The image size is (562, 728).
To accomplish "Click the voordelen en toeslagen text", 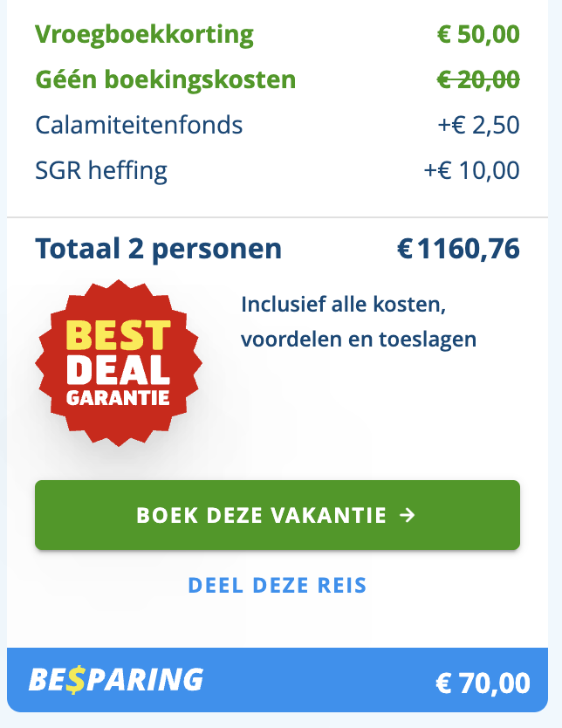I will tap(359, 340).
